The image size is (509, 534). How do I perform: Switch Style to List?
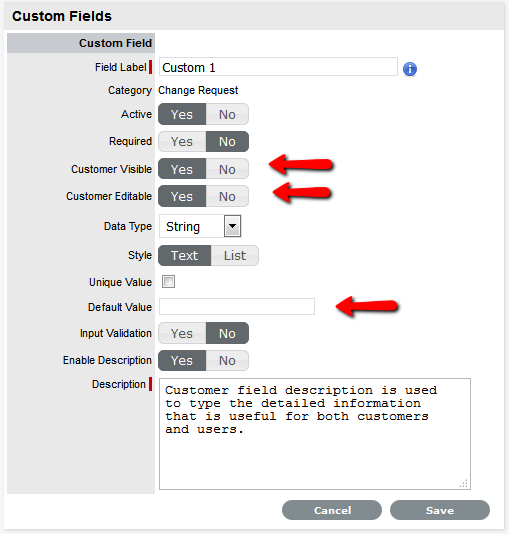[x=235, y=255]
